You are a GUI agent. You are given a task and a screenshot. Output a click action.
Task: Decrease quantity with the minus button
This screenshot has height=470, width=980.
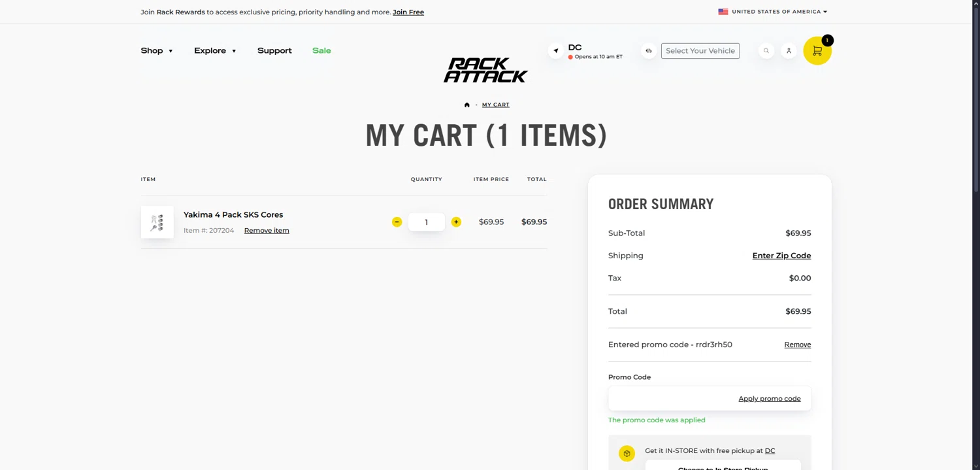click(x=397, y=222)
